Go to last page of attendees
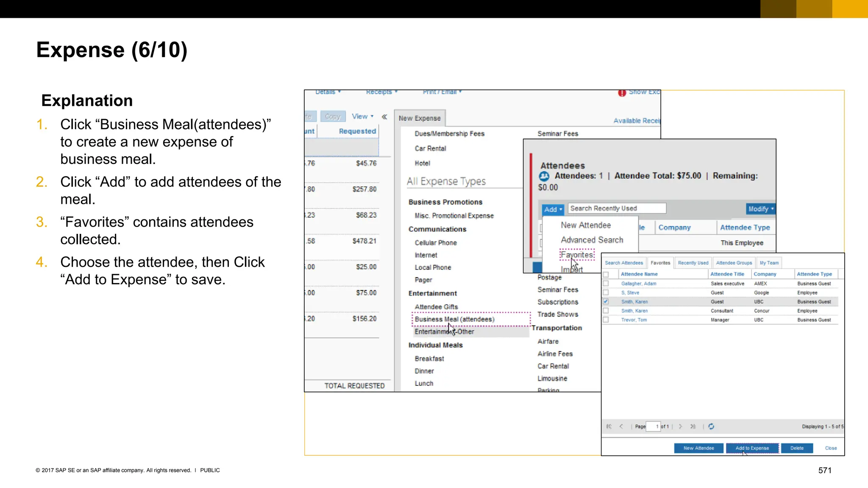This screenshot has width=868, height=488. pyautogui.click(x=693, y=427)
